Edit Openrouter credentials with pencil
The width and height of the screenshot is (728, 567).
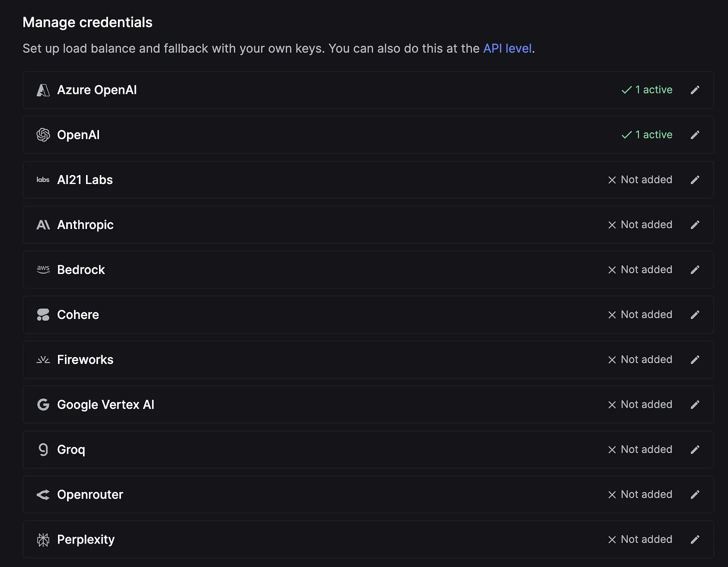[x=694, y=495]
